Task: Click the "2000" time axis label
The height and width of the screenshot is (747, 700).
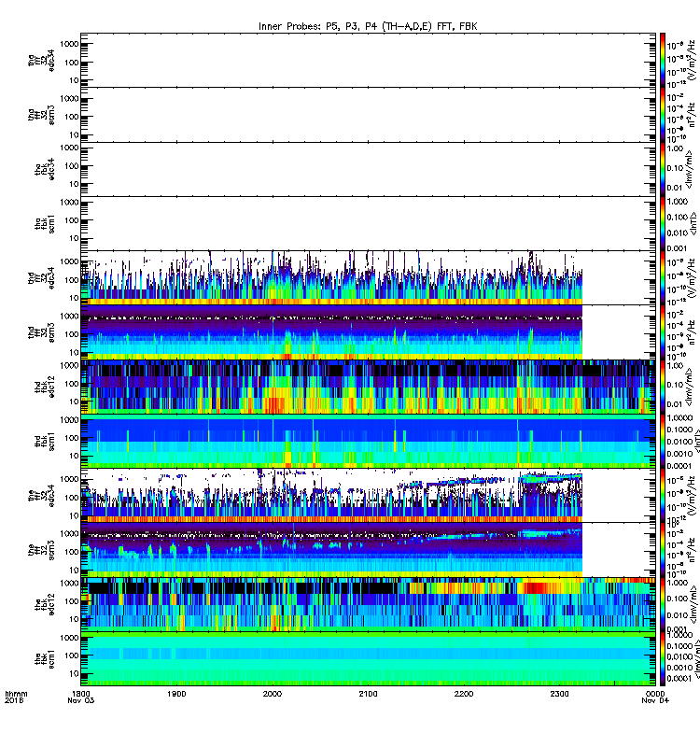Action: 273,694
